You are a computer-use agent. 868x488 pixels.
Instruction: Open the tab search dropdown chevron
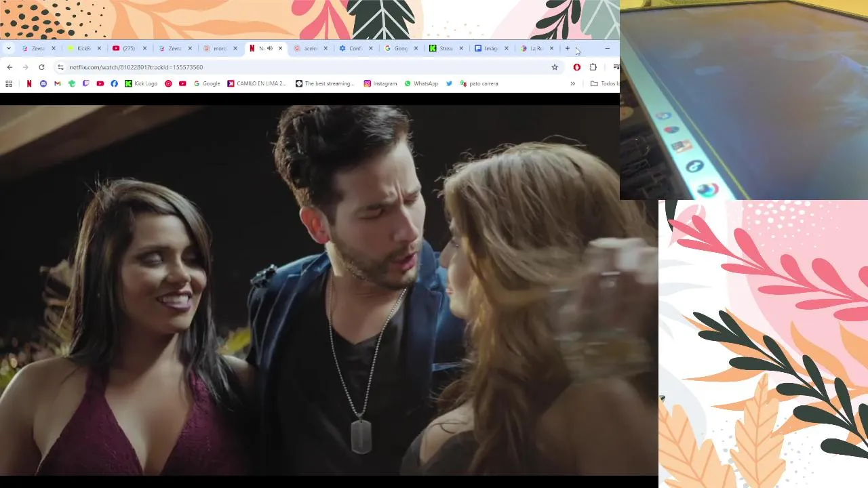[x=9, y=48]
